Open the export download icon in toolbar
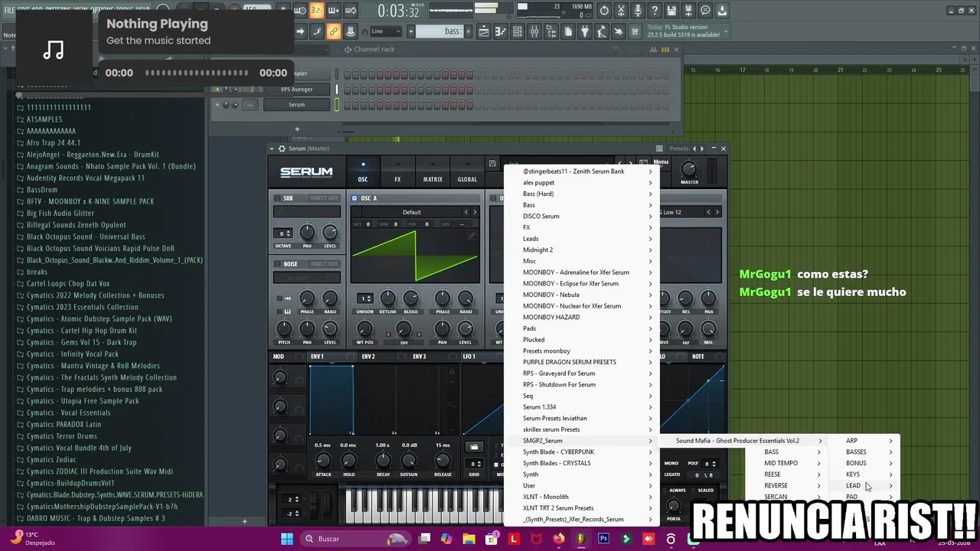This screenshot has width=980, height=551. [x=722, y=11]
